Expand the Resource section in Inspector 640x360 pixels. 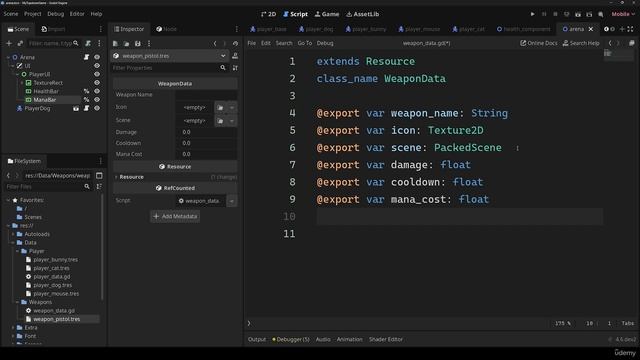point(116,177)
